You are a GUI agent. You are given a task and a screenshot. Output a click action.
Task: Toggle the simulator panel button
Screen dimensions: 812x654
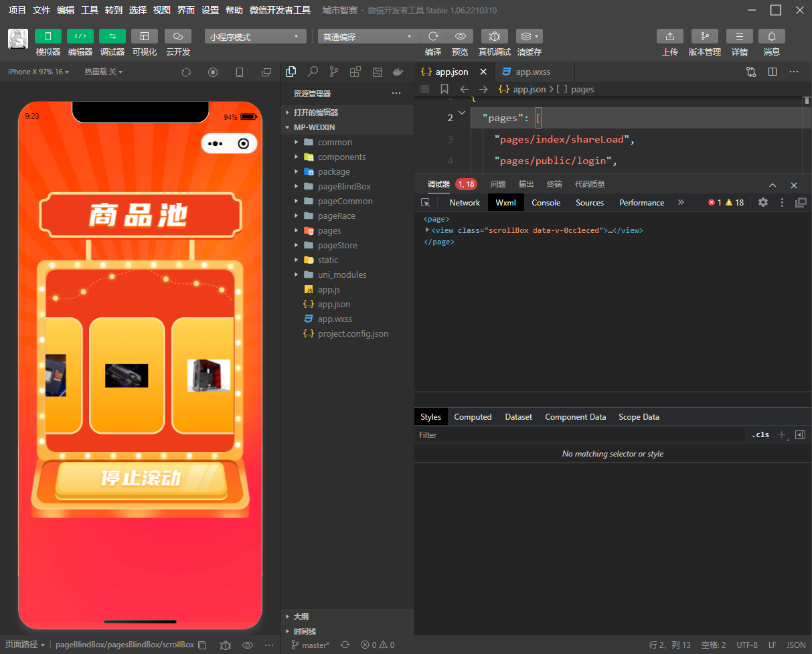(48, 37)
